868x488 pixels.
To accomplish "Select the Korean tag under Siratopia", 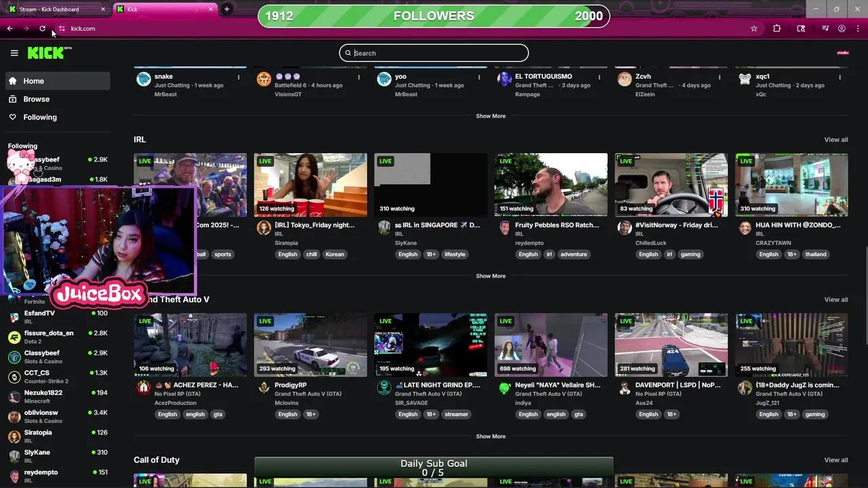I will (334, 254).
